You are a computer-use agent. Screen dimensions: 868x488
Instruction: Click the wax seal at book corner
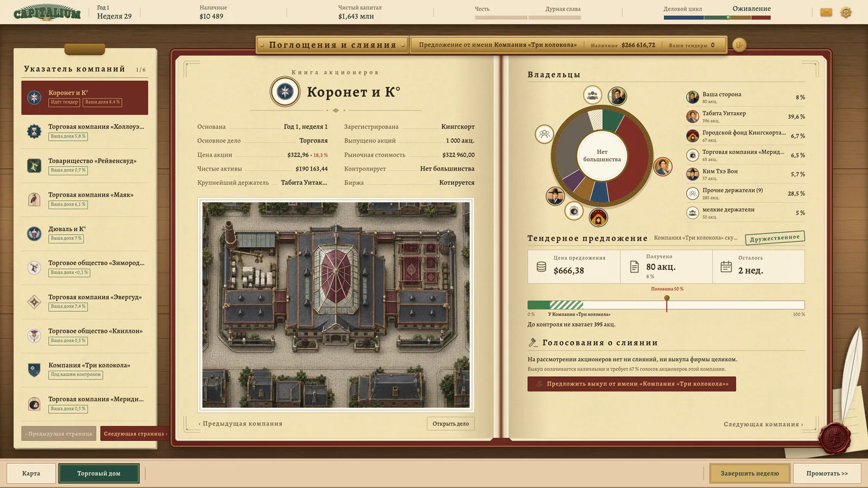pos(834,438)
